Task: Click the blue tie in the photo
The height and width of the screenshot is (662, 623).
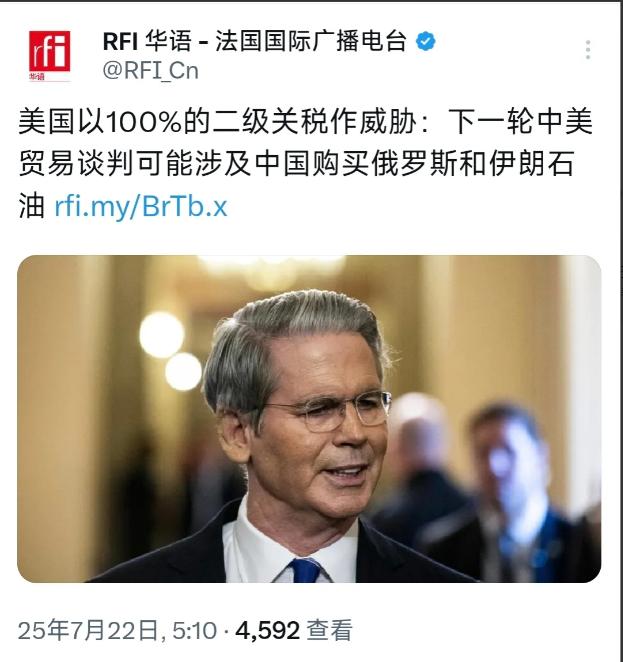Action: 305,570
